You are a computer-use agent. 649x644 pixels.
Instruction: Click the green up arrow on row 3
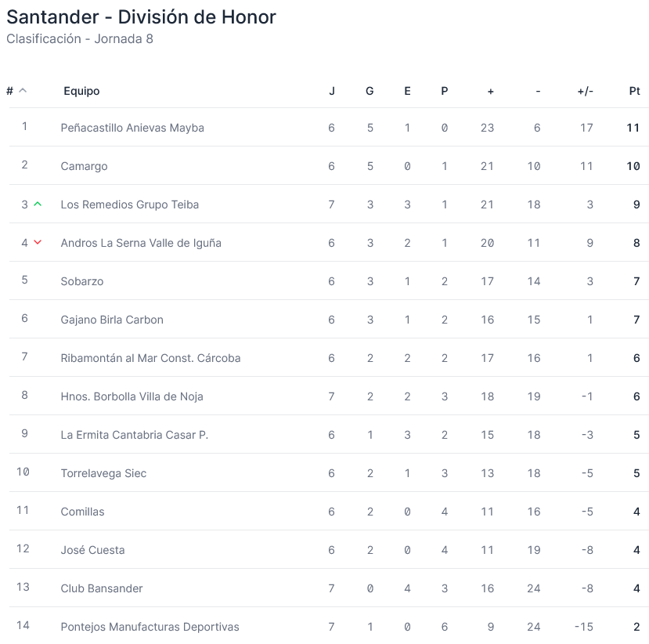38,204
